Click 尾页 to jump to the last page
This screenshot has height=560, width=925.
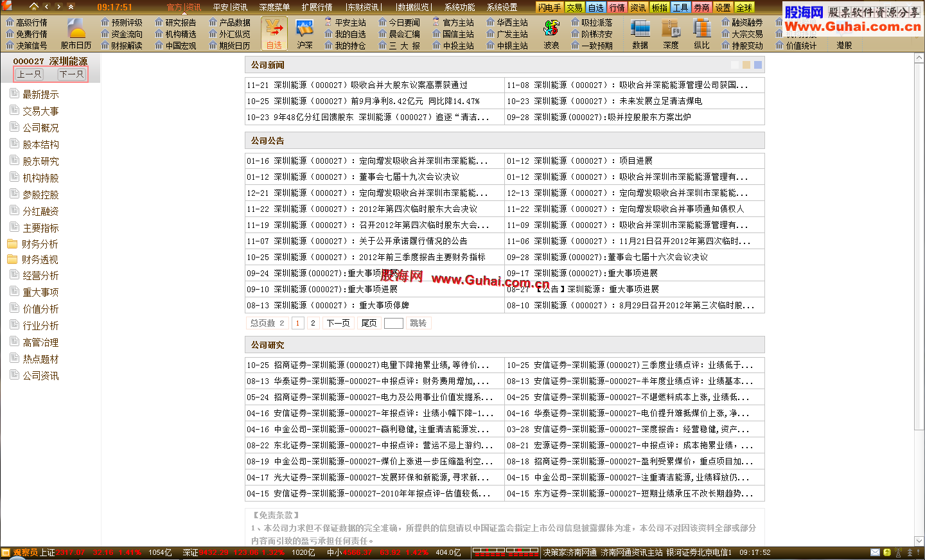pyautogui.click(x=369, y=323)
